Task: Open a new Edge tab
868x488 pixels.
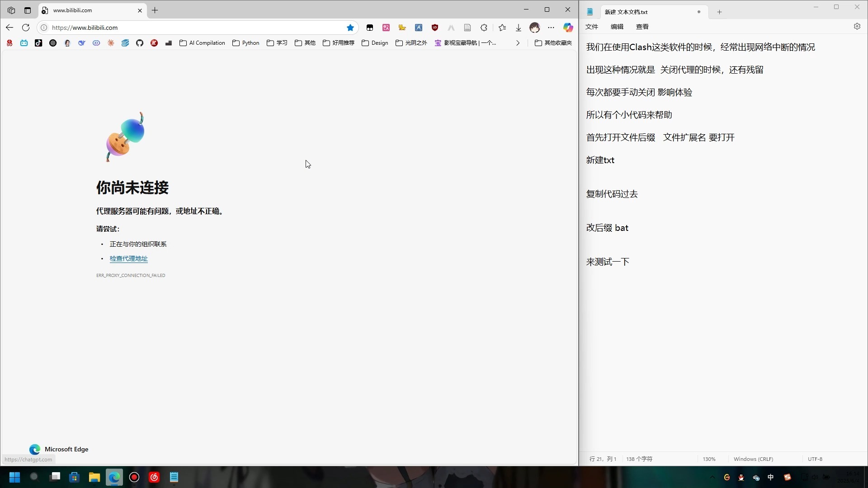Action: [155, 10]
